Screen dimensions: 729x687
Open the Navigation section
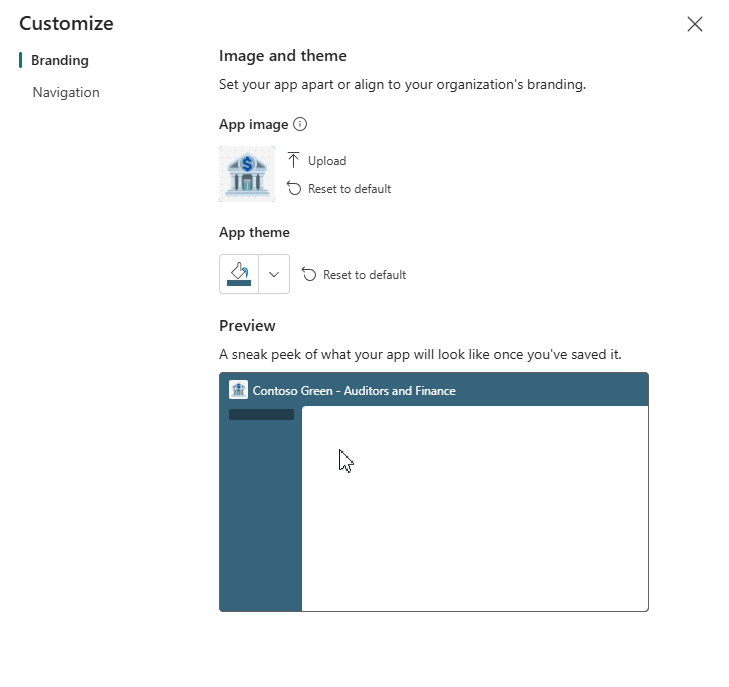(66, 92)
